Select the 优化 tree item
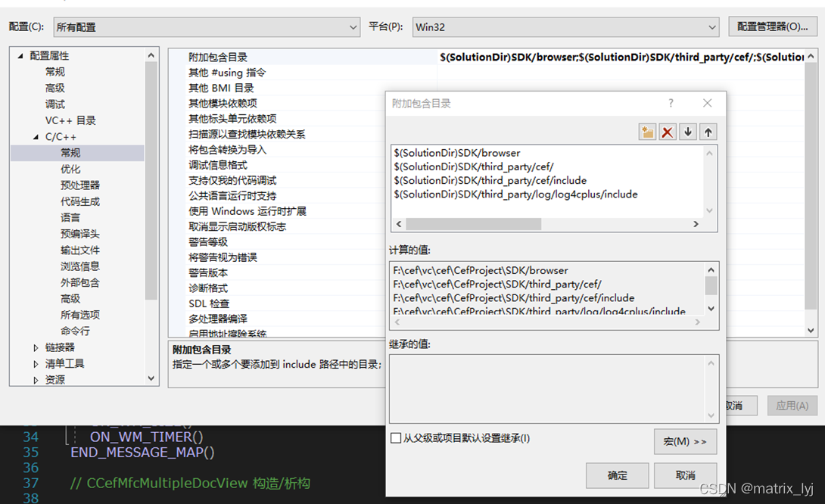Viewport: 825px width, 504px height. 70,170
